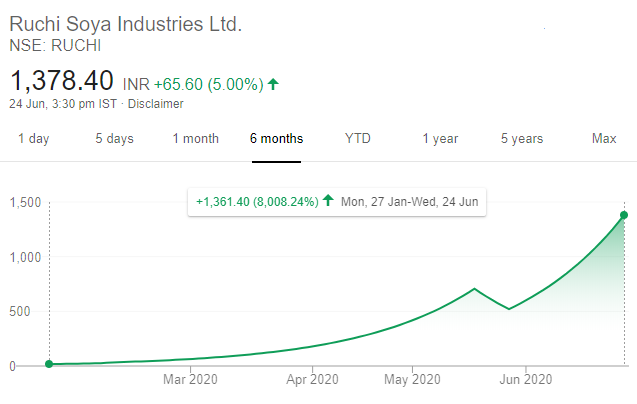Select the 6 months tab
Viewport: 637px width, 404px height.
(277, 139)
